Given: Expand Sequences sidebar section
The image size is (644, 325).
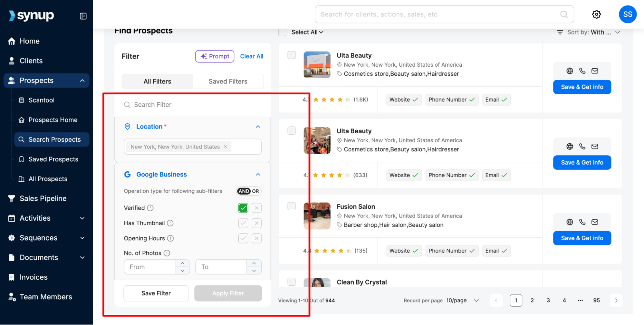Looking at the screenshot, I should point(82,238).
